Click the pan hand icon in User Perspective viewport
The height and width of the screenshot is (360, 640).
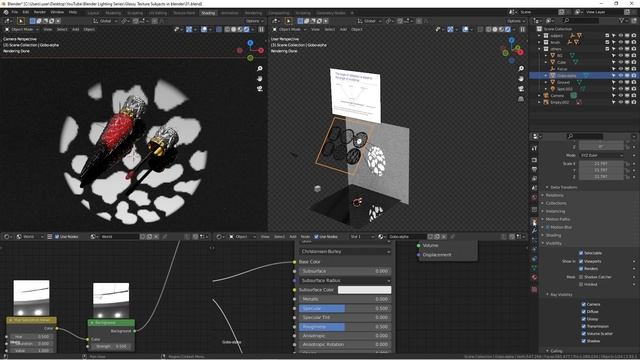521,78
